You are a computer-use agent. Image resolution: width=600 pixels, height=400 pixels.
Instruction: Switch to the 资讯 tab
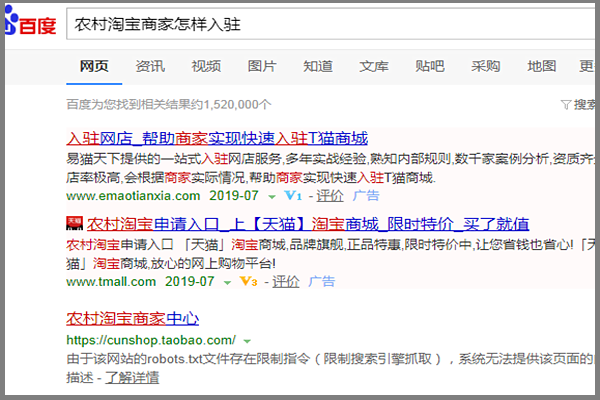pyautogui.click(x=150, y=66)
